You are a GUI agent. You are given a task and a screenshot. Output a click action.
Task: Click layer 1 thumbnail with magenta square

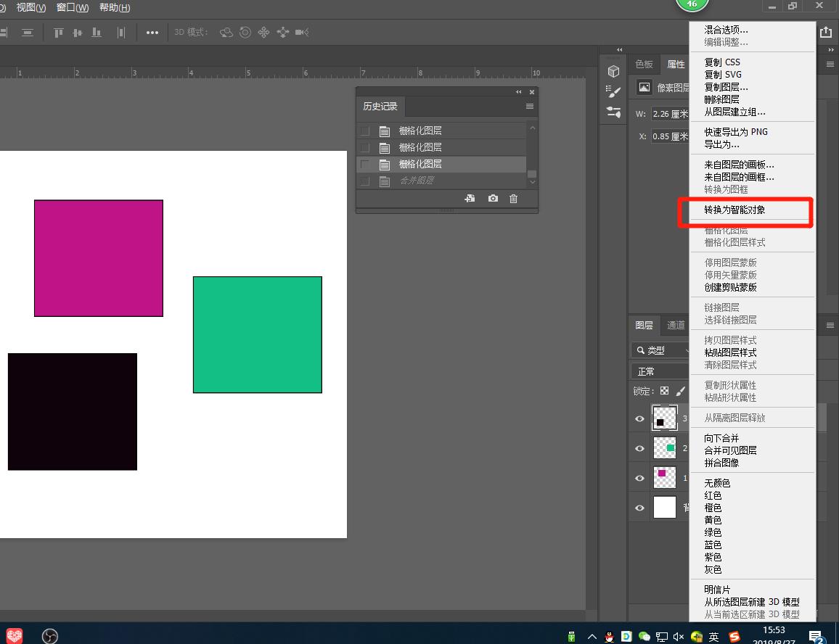pyautogui.click(x=664, y=478)
